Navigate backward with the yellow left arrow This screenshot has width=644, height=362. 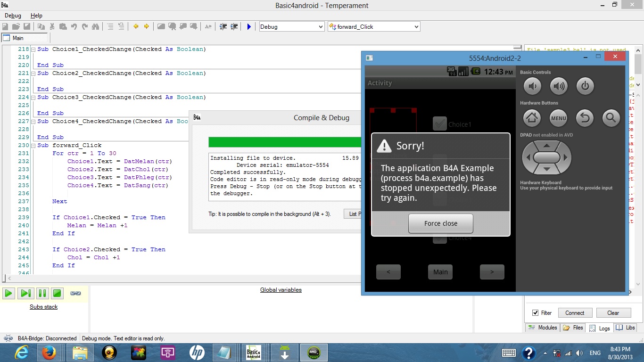tap(136, 27)
